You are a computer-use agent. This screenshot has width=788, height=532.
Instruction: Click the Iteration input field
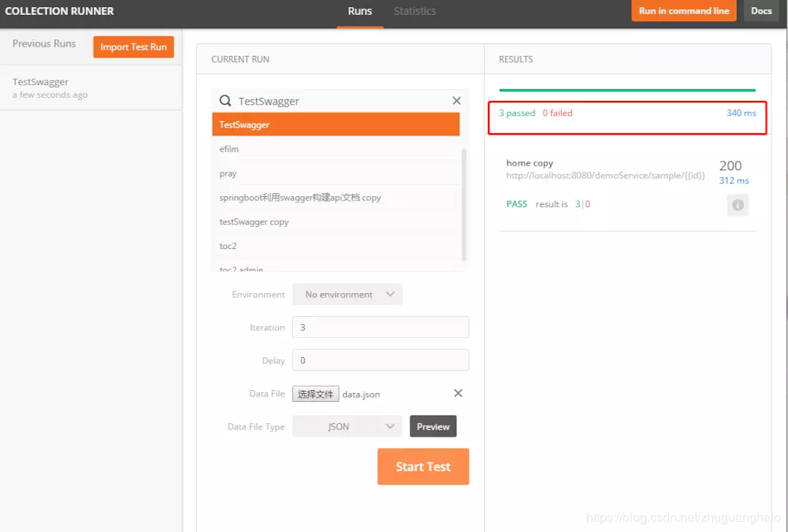(381, 327)
